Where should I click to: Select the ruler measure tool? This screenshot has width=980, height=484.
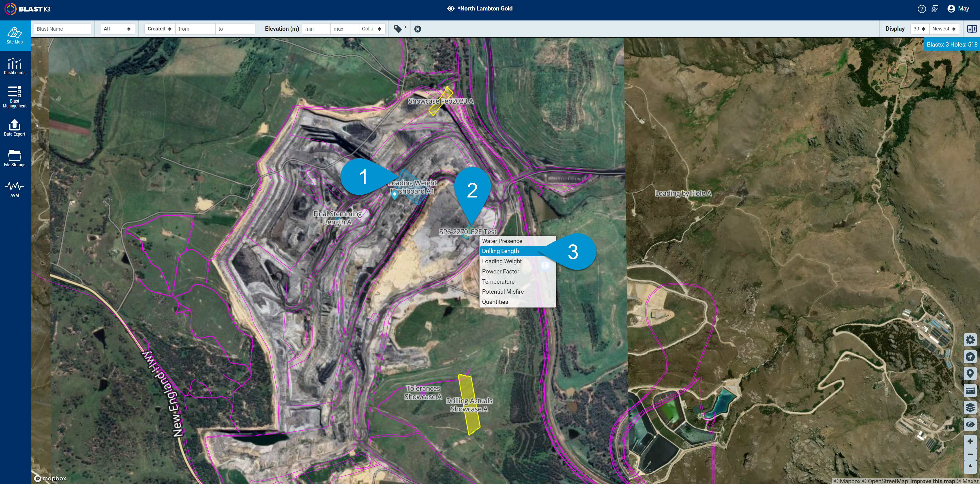point(970,390)
